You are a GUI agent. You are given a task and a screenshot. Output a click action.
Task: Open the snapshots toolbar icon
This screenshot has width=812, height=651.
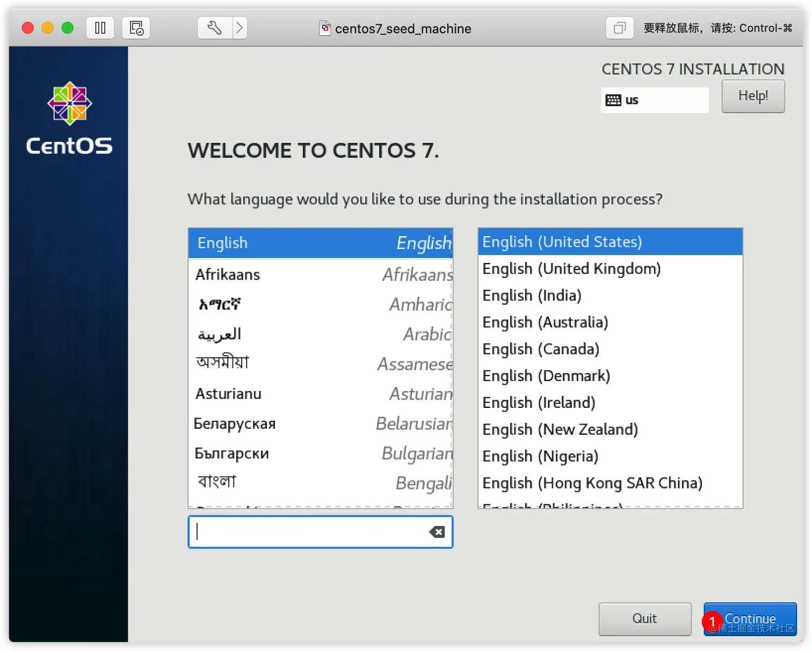136,28
